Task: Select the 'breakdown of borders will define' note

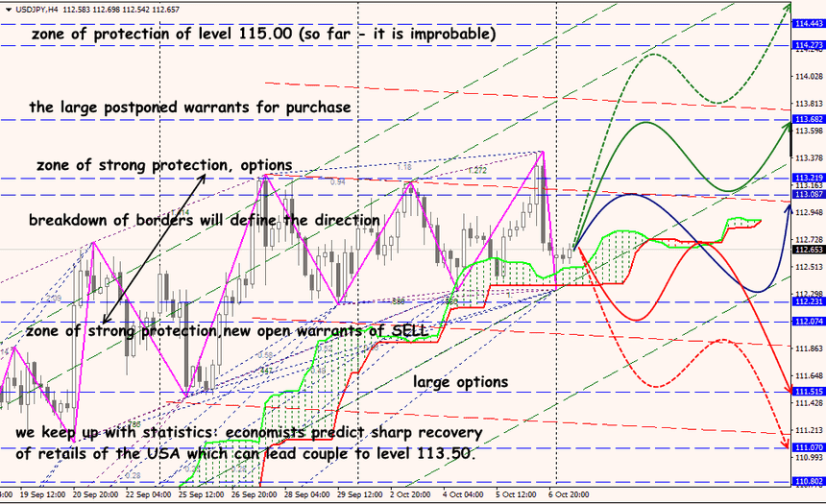Action: click(205, 220)
